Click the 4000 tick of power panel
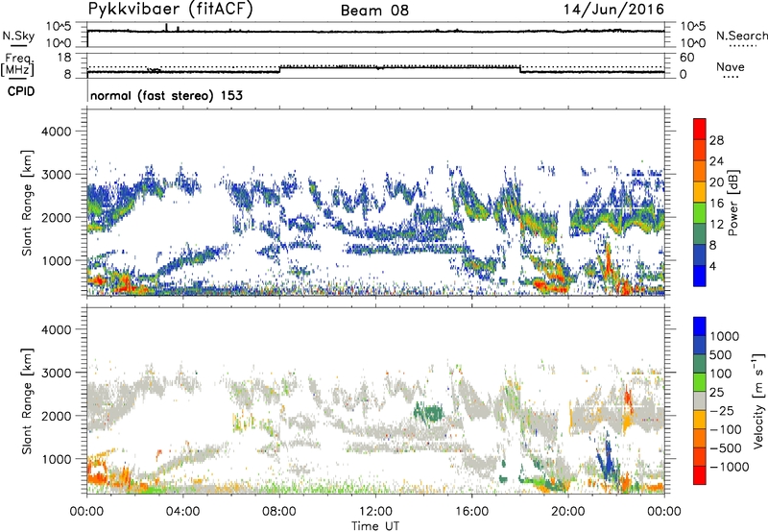Screen dimensions: 768x532 click(56, 132)
